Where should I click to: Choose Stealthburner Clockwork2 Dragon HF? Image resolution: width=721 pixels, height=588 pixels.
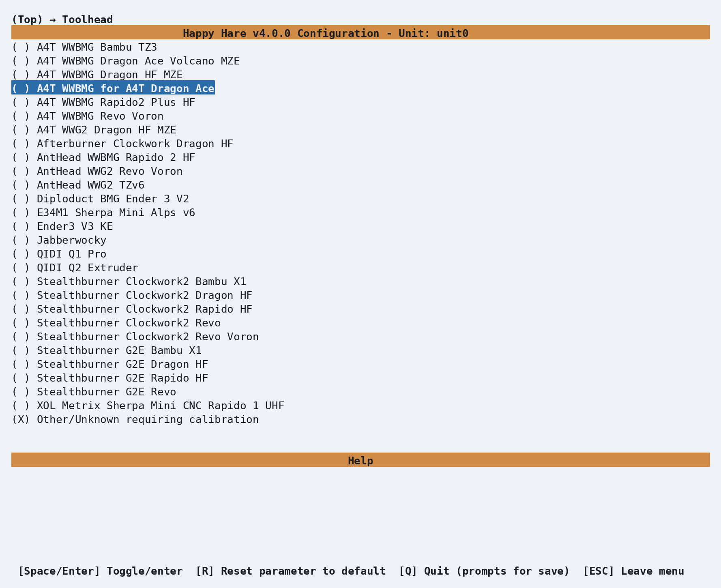click(132, 295)
